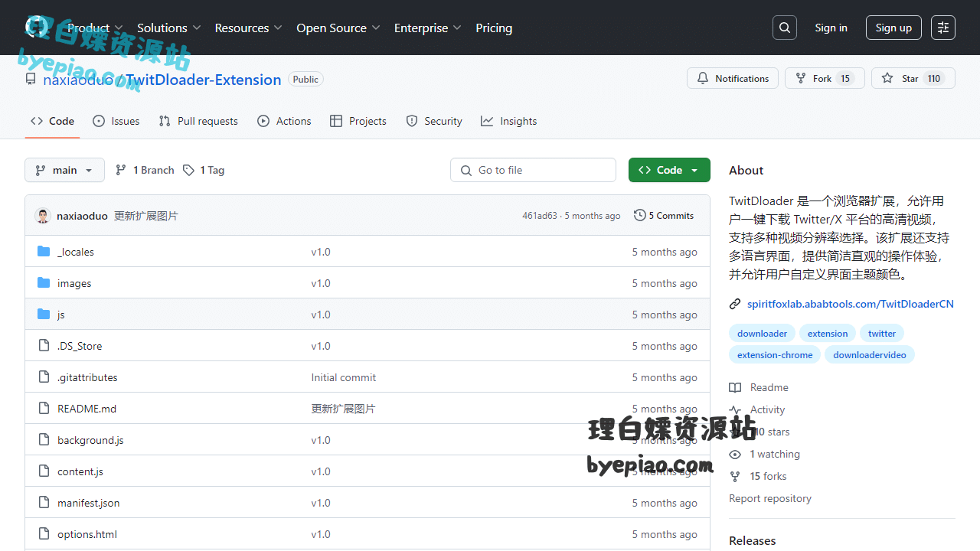Viewport: 980px width, 551px height.
Task: Open commit hash 461ad63
Action: pos(540,216)
